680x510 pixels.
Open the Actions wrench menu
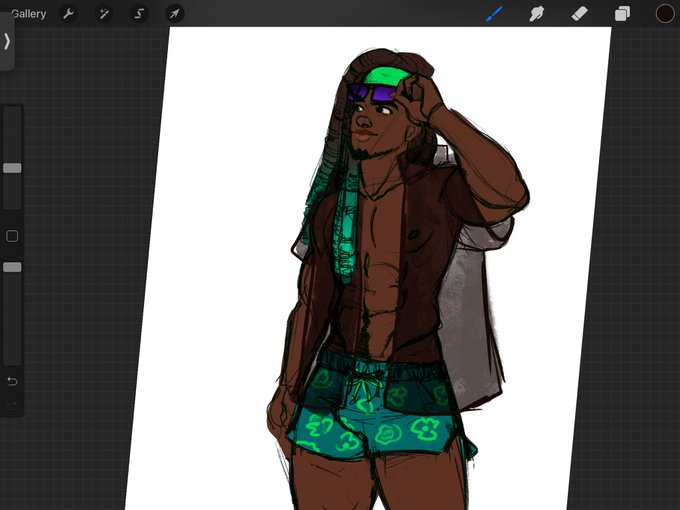(x=68, y=14)
